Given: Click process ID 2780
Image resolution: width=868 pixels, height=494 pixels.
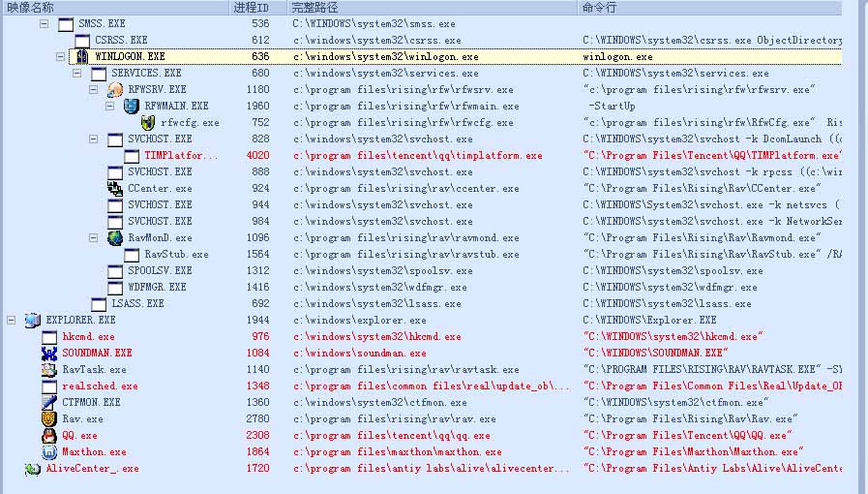Looking at the screenshot, I should coord(258,419).
